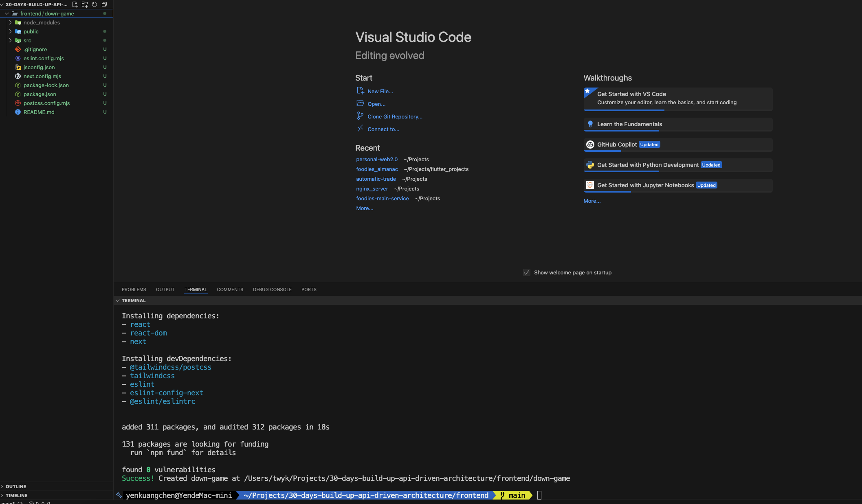Click the Jupyter Notebooks walkthrough icon
The width and height of the screenshot is (862, 504).
[590, 185]
